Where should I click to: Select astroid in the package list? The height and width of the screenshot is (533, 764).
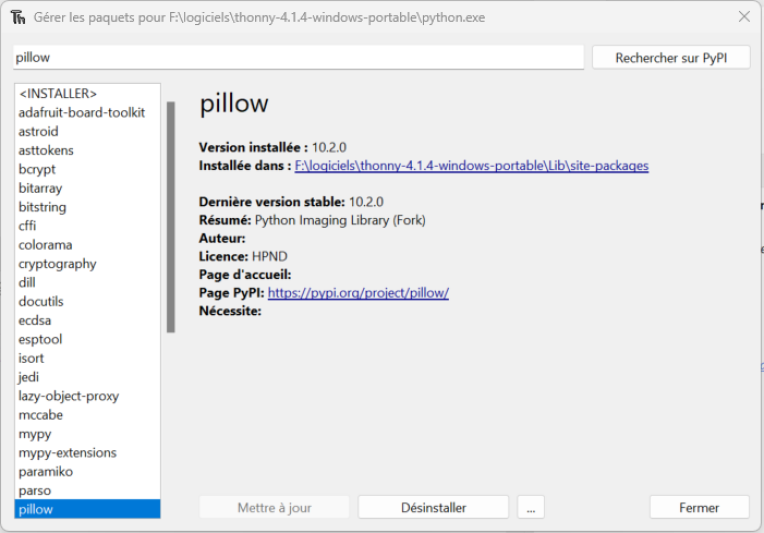click(x=87, y=132)
